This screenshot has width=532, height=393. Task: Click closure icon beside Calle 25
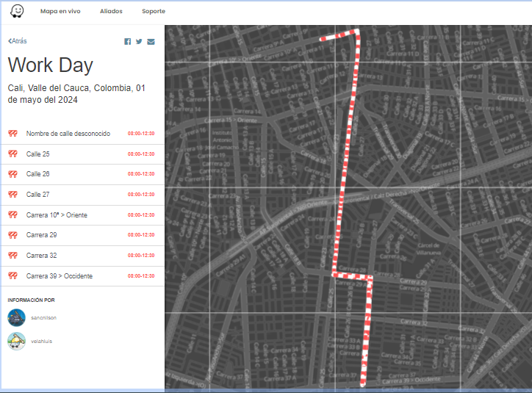13,154
